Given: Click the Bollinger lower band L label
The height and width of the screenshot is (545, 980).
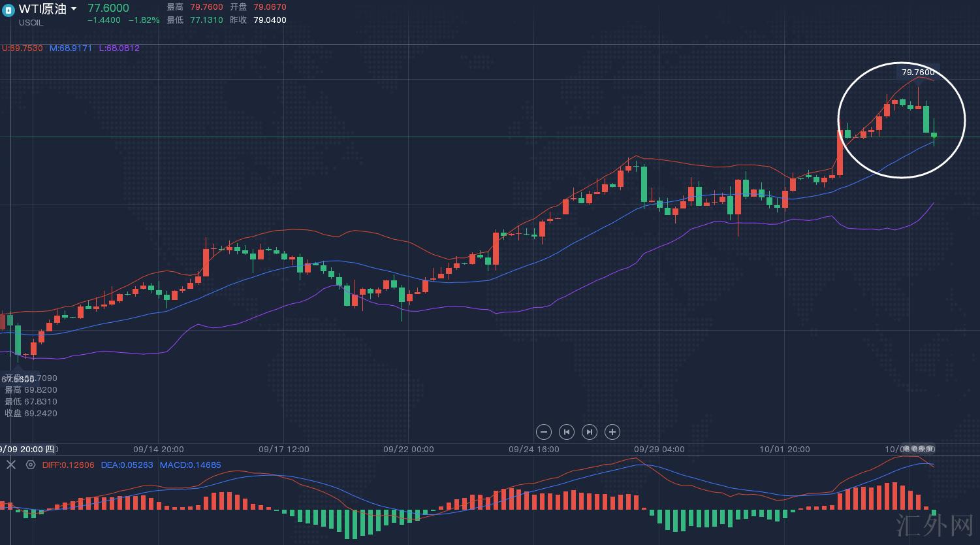Looking at the screenshot, I should pyautogui.click(x=119, y=48).
